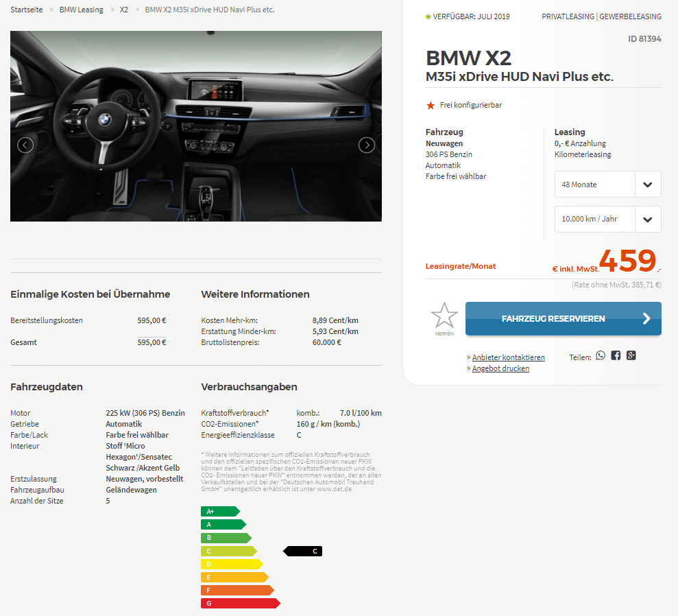The width and height of the screenshot is (678, 616).
Task: Click the '5,93 Cent/km' value
Action: click(335, 331)
